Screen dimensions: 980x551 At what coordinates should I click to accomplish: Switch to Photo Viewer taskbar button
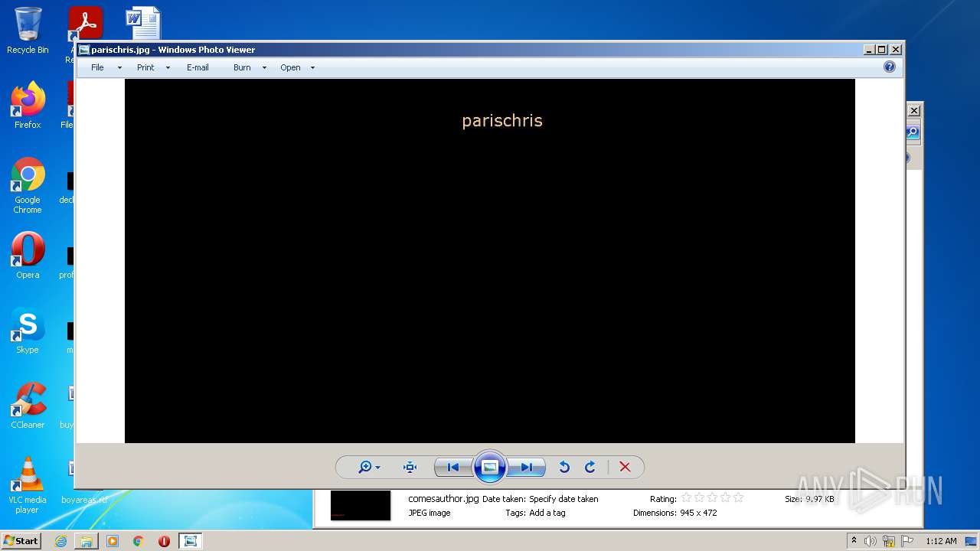click(x=190, y=541)
